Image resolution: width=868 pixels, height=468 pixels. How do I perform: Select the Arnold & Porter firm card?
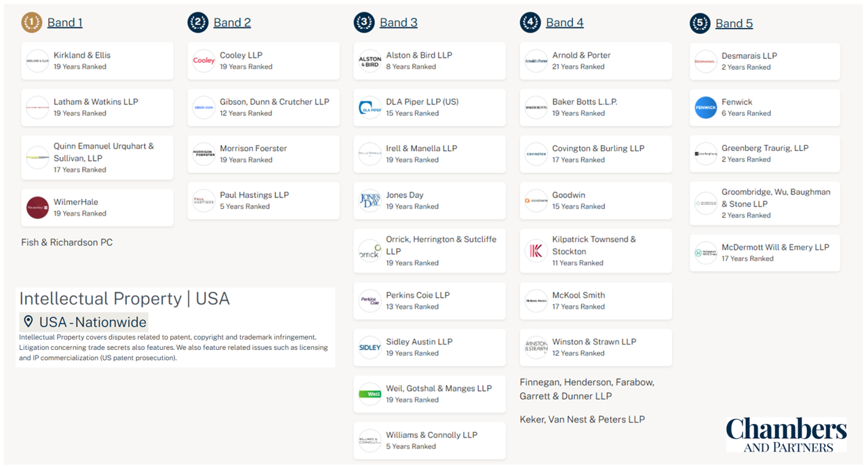pyautogui.click(x=595, y=61)
